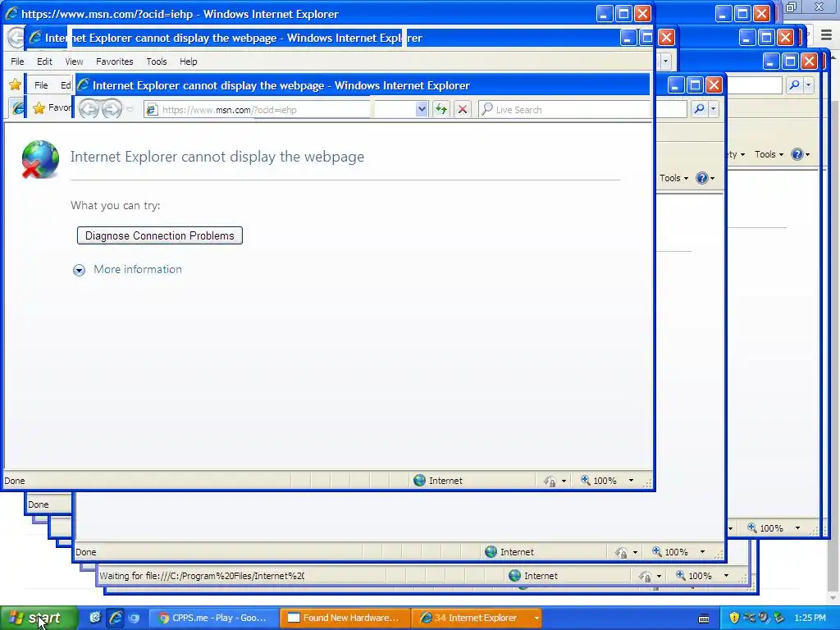The width and height of the screenshot is (840, 630).
Task: Open search dropdown arrow in the rightmost back window
Action: (808, 84)
